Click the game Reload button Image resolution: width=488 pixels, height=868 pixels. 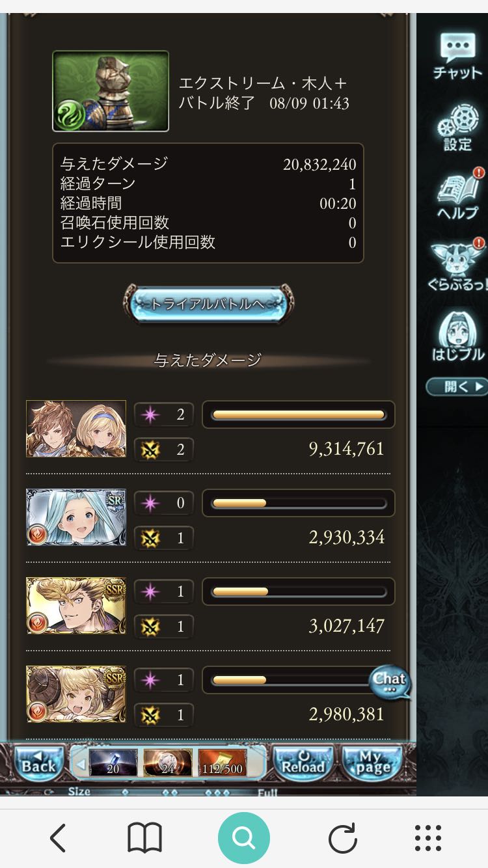coord(303,763)
